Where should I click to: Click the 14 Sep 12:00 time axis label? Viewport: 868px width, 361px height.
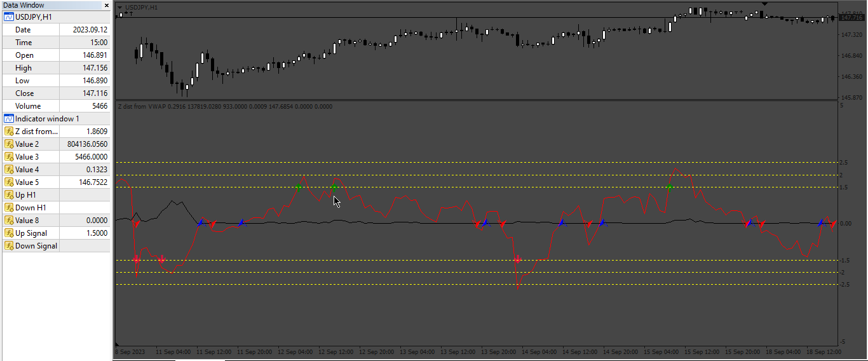click(580, 351)
